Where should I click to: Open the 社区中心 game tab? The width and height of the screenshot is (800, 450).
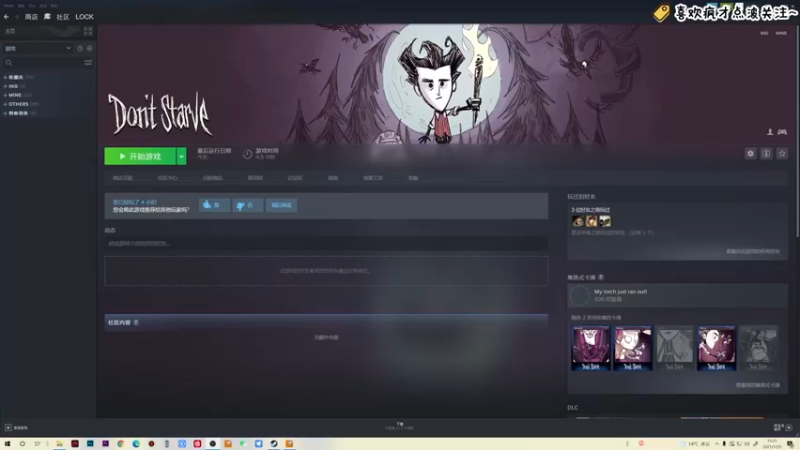[167, 178]
